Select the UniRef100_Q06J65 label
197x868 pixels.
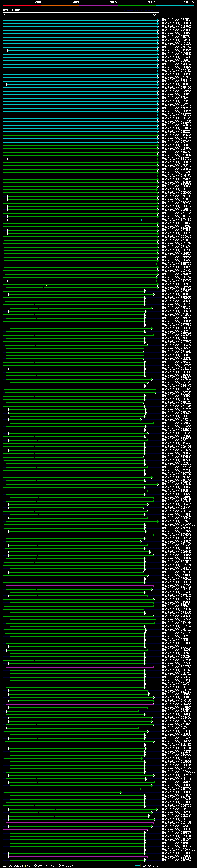(x=177, y=700)
